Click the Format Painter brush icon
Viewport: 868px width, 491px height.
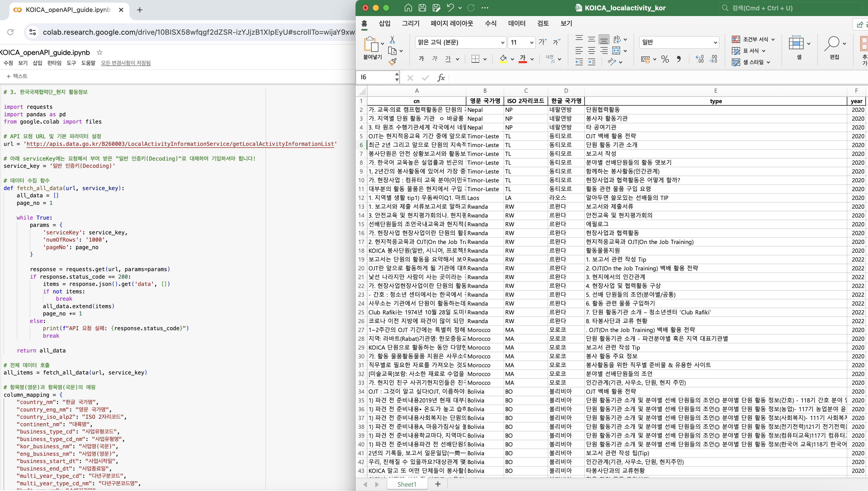[393, 62]
